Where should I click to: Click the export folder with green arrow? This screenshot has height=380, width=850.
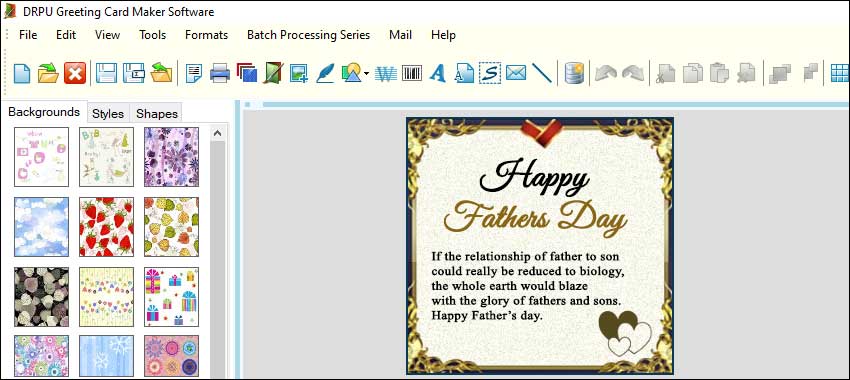[161, 73]
